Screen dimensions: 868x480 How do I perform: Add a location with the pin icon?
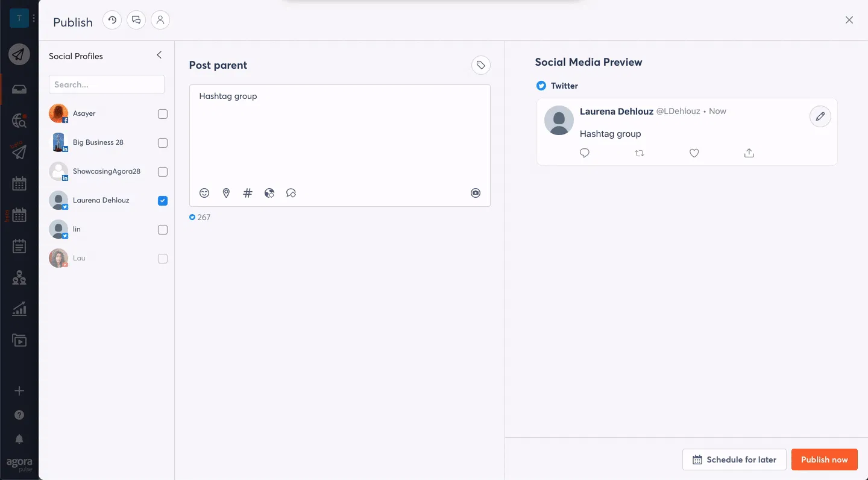pos(226,193)
